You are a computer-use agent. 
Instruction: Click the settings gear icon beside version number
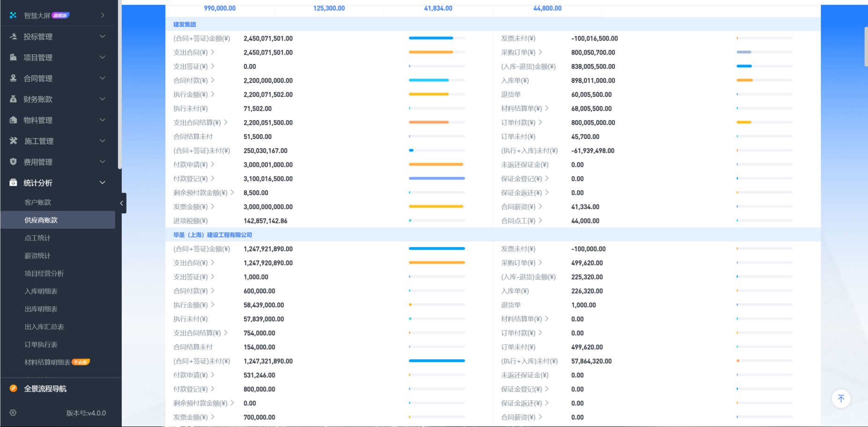click(13, 413)
